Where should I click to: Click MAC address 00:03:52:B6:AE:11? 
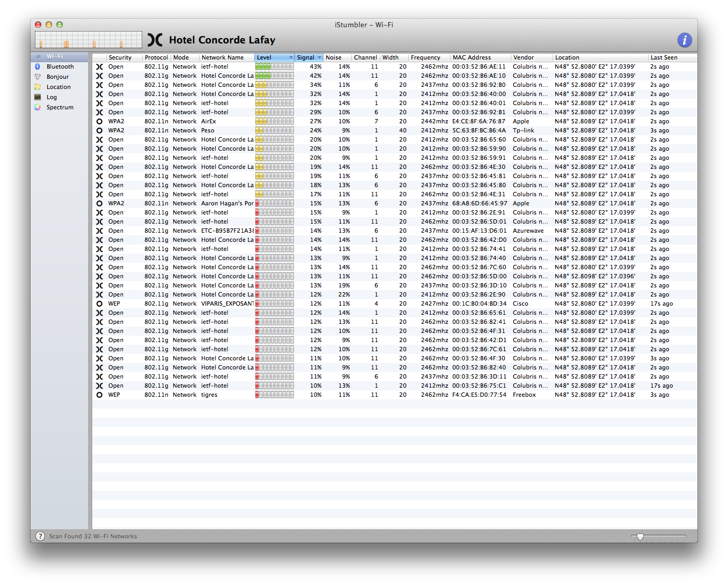click(x=479, y=66)
